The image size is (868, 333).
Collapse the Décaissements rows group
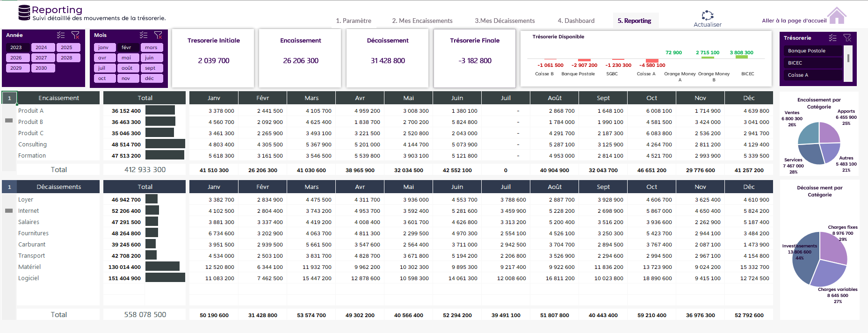pos(8,210)
